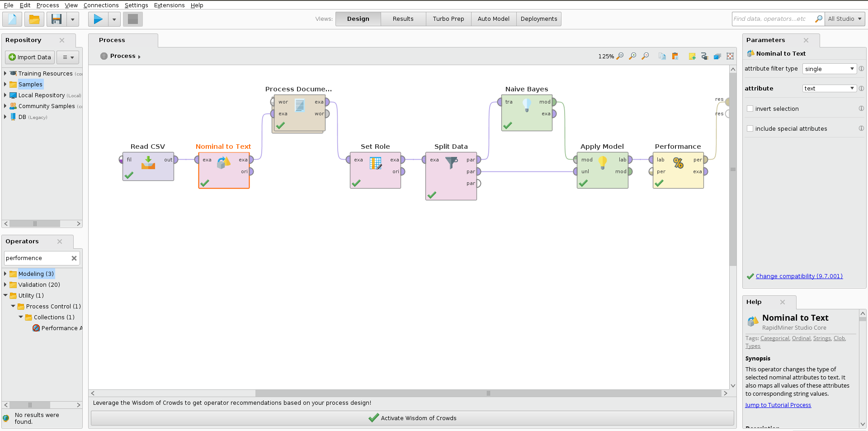This screenshot has height=431, width=868.
Task: Select the Split Data operator icon
Action: (x=451, y=162)
